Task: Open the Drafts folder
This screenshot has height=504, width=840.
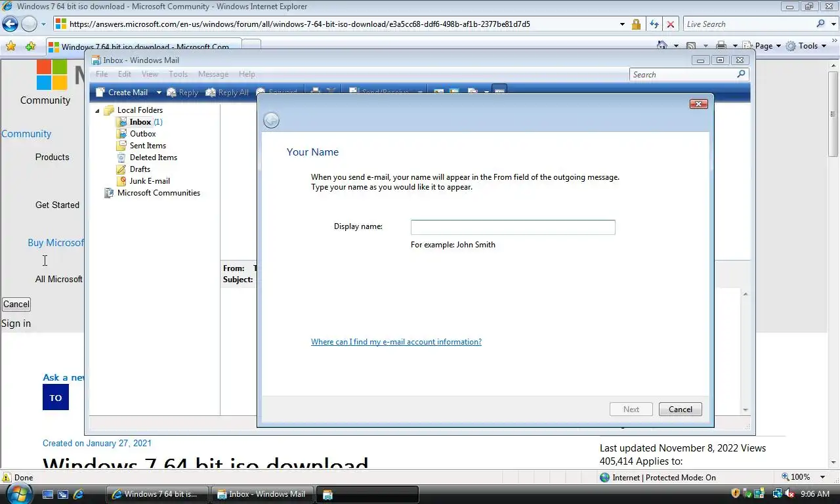Action: (x=140, y=169)
